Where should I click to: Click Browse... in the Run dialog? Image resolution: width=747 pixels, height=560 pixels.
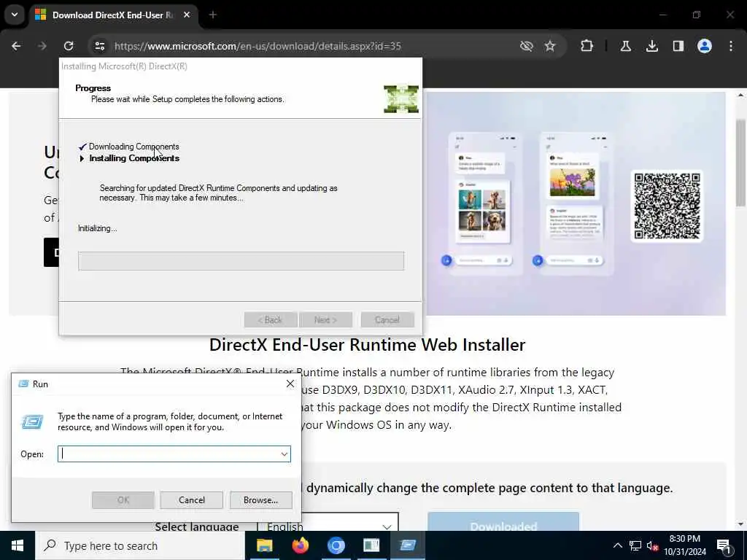click(x=260, y=500)
